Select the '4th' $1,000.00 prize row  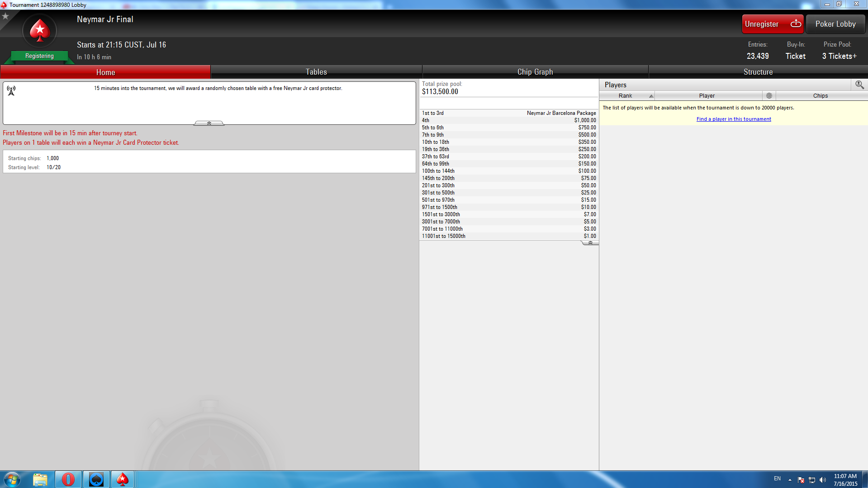pyautogui.click(x=509, y=120)
